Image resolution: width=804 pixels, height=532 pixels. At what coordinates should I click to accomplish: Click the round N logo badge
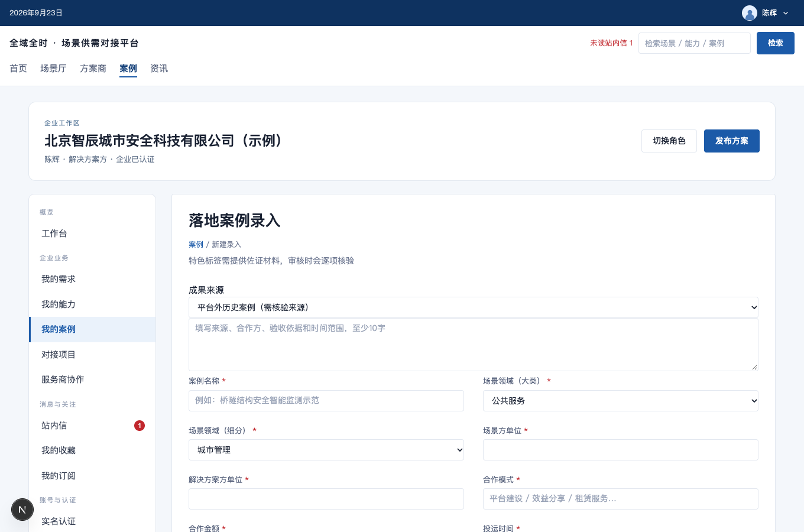[22, 510]
